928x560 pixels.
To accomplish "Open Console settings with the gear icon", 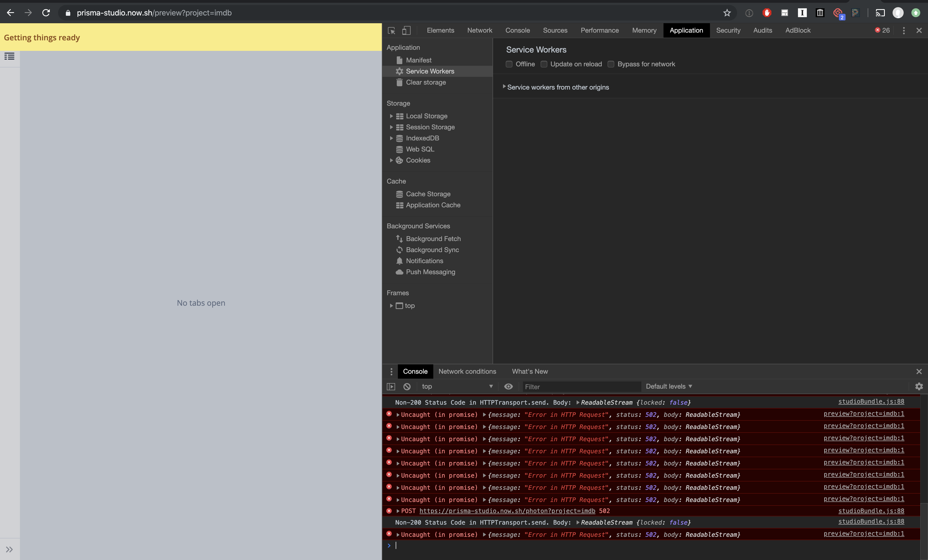I will tap(919, 386).
